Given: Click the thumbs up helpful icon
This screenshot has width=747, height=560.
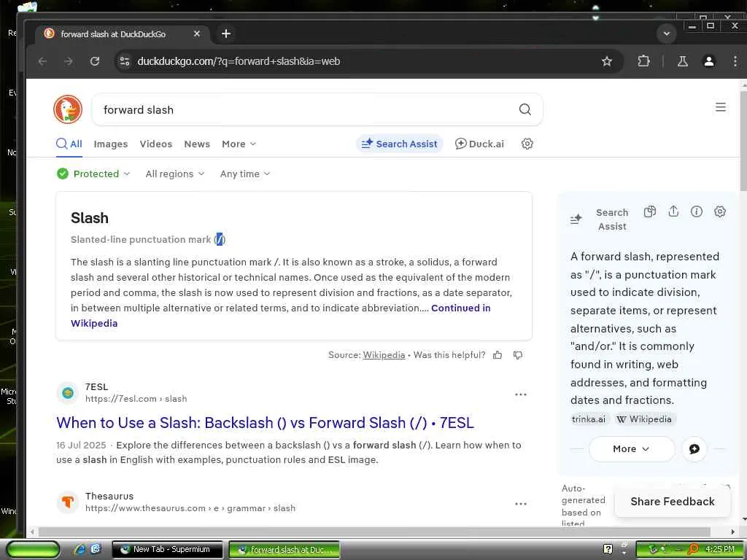Looking at the screenshot, I should 498,355.
